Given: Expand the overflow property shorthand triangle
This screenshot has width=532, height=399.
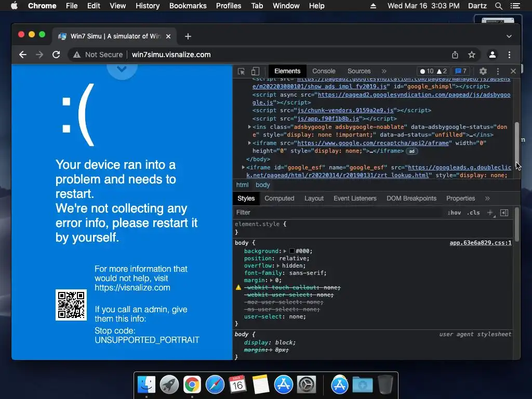Looking at the screenshot, I should coord(278,265).
